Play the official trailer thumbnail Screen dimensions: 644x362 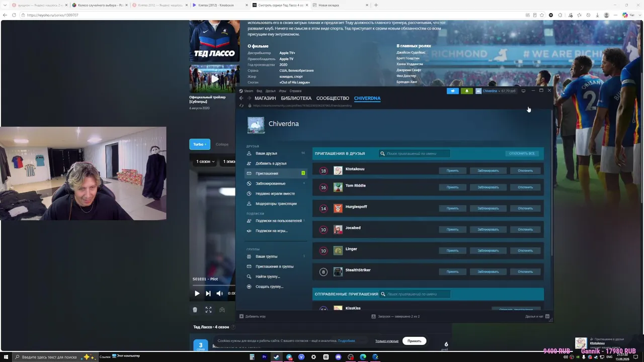(x=214, y=79)
